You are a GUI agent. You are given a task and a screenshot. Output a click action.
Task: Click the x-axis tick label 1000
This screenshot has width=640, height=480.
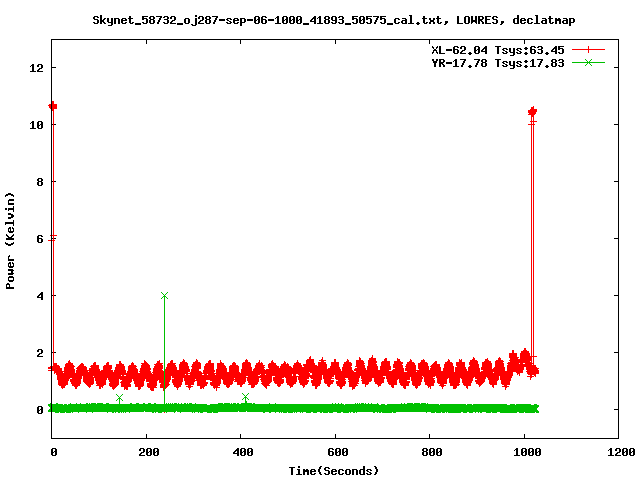(527, 452)
